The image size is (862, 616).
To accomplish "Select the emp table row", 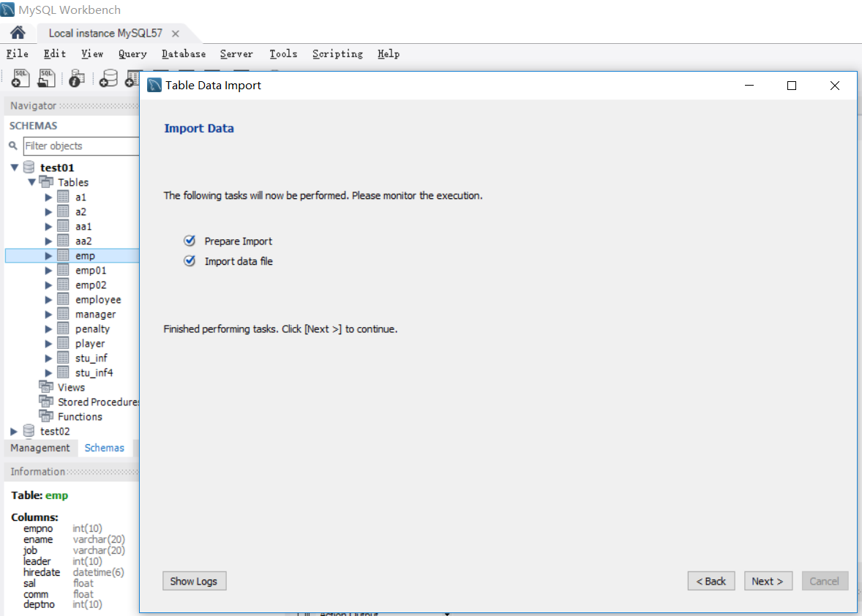I will [72, 255].
